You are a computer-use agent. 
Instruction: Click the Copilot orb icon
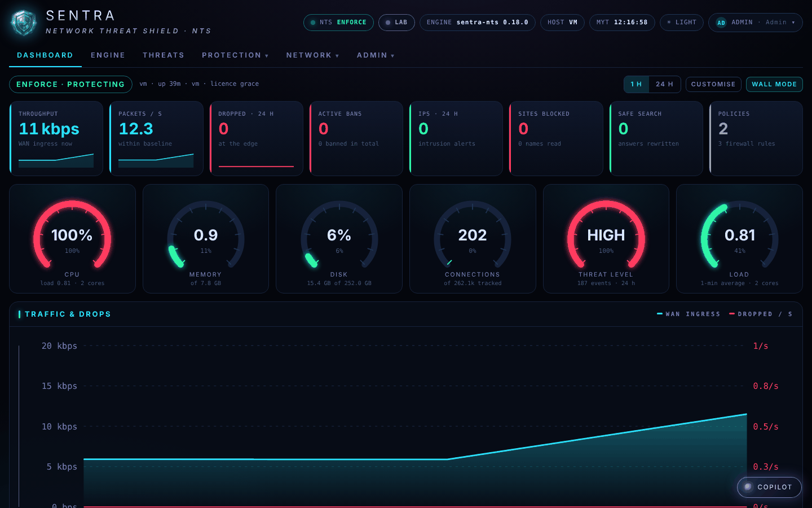point(748,487)
